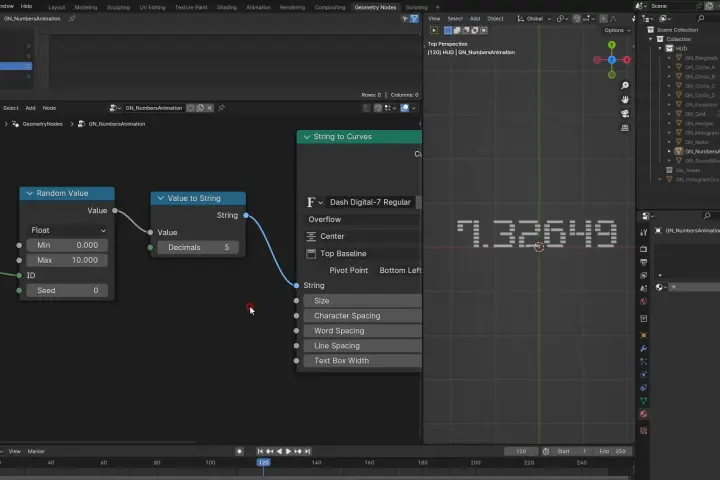Viewport: 720px width, 480px height.
Task: Open node editor Add menu
Action: coord(30,108)
